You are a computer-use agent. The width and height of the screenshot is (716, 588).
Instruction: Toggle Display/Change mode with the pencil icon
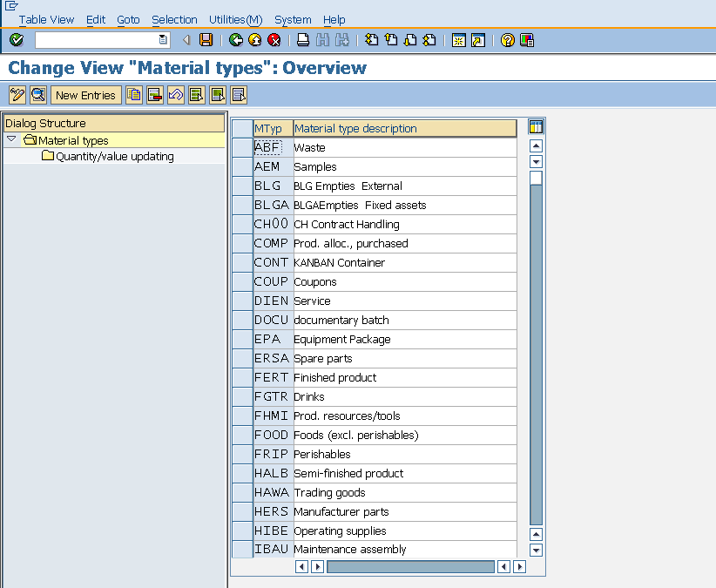16,94
